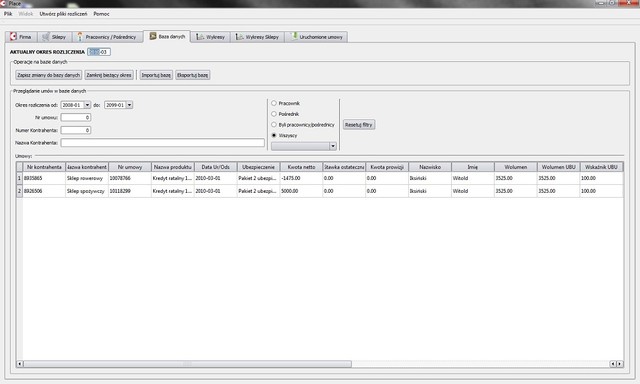Click cell '10118299'
640x384 pixels.
coord(130,191)
